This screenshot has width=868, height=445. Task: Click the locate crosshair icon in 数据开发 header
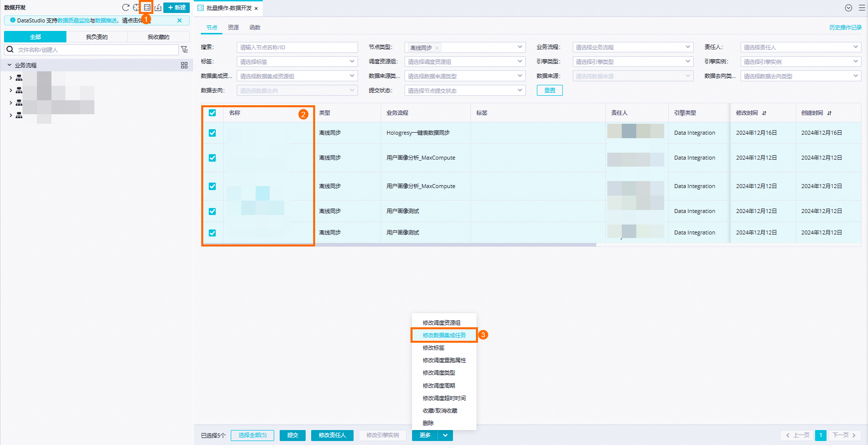[136, 7]
